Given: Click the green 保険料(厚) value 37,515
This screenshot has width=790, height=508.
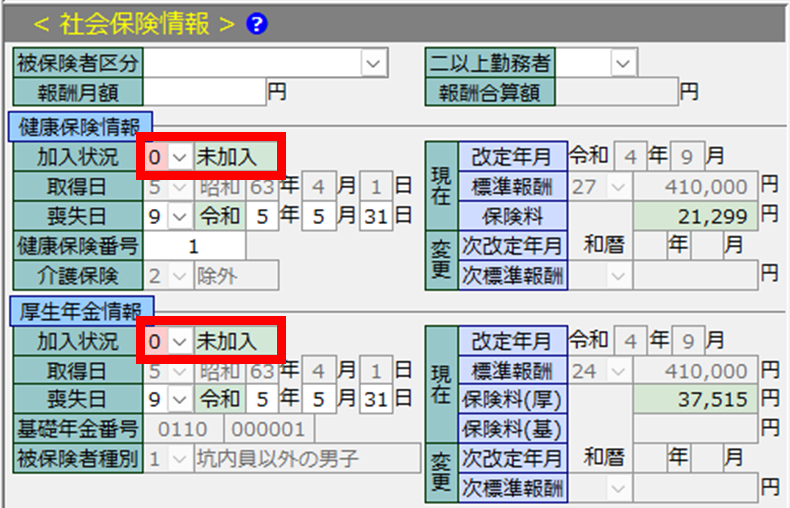Looking at the screenshot, I should (695, 400).
